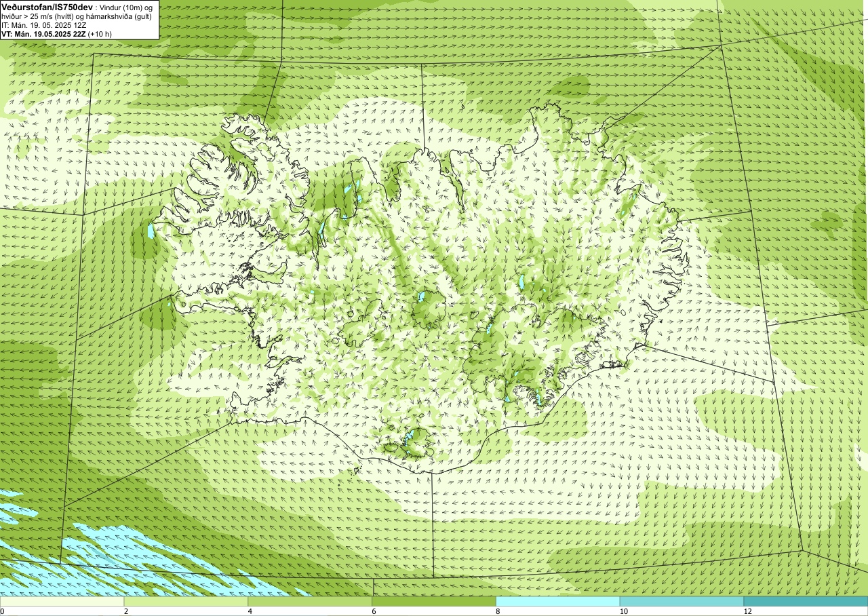Click the legend label '8'
Image resolution: width=868 pixels, height=616 pixels.
click(496, 611)
